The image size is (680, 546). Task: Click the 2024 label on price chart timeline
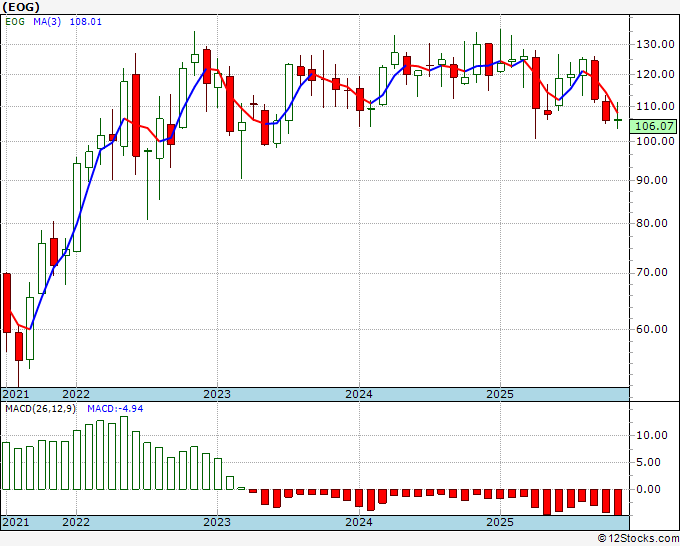359,394
